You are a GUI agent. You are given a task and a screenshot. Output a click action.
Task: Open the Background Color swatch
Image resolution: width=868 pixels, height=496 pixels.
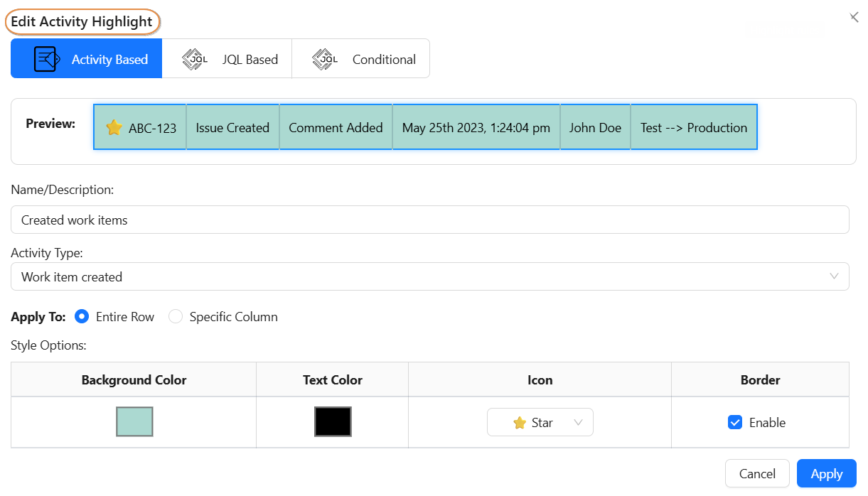click(134, 421)
